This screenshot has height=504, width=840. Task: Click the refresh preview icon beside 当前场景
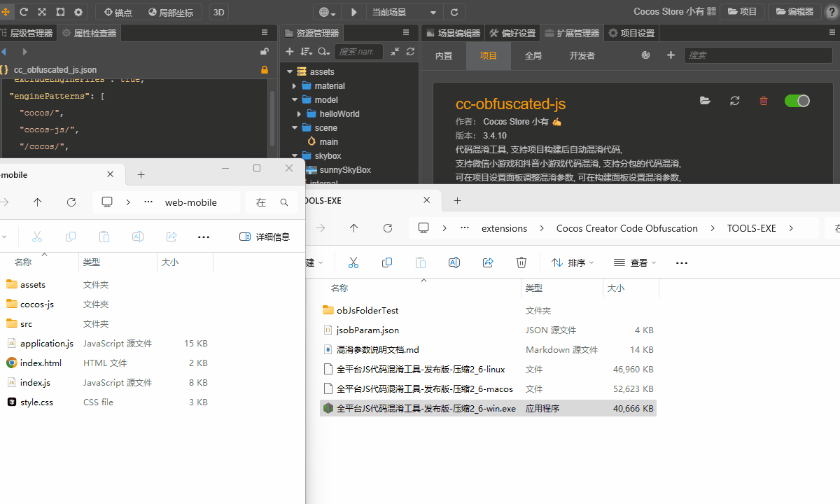point(454,12)
